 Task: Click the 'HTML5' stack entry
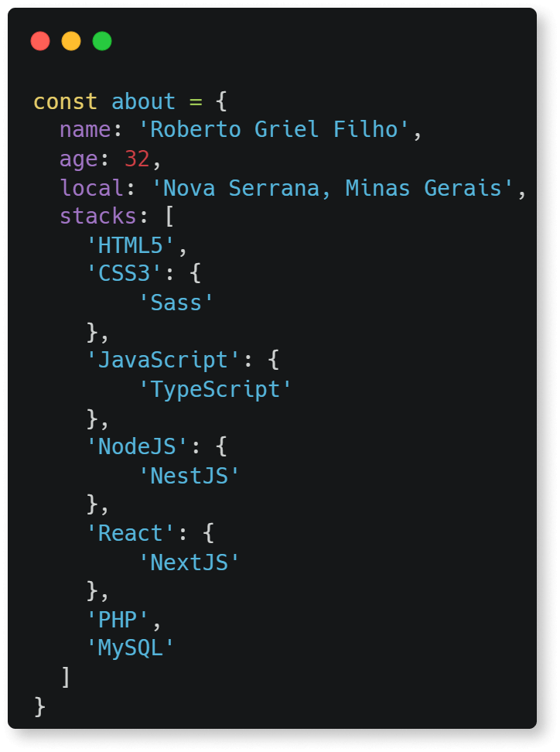(131, 245)
